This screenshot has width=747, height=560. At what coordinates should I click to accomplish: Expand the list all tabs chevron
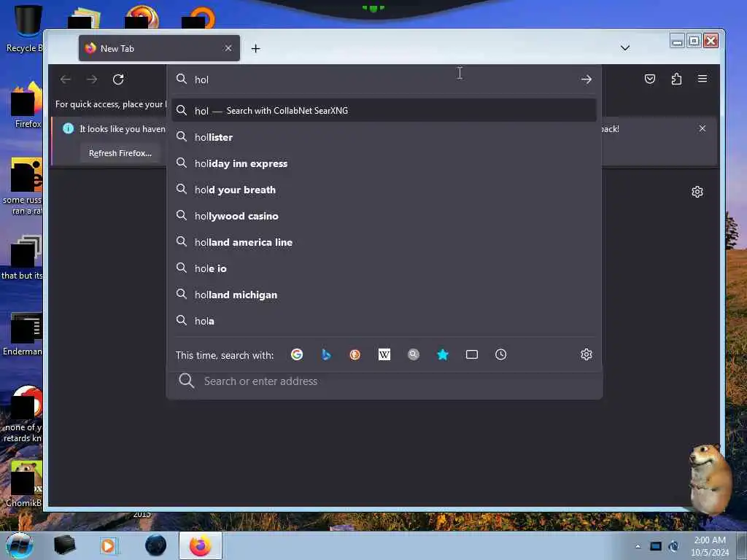(x=625, y=48)
